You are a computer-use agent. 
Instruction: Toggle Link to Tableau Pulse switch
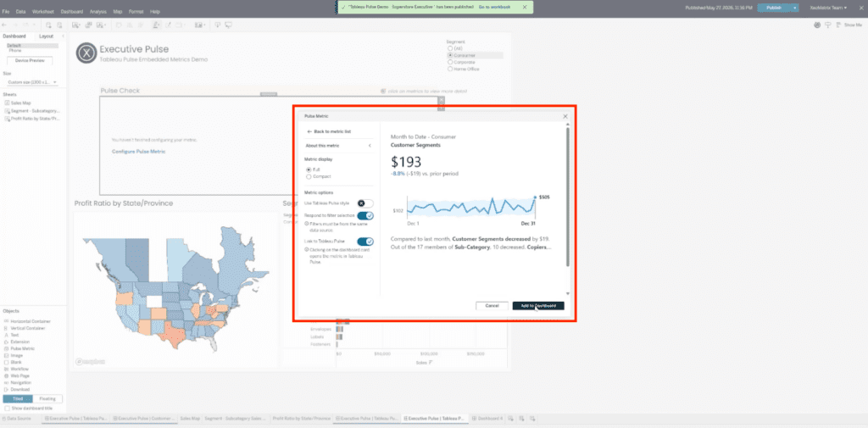pos(364,242)
